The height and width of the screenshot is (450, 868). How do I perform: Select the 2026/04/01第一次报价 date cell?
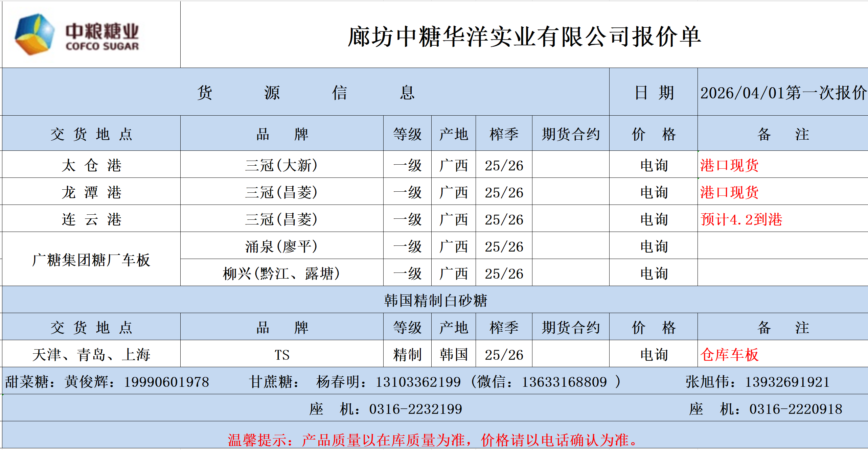pyautogui.click(x=783, y=92)
